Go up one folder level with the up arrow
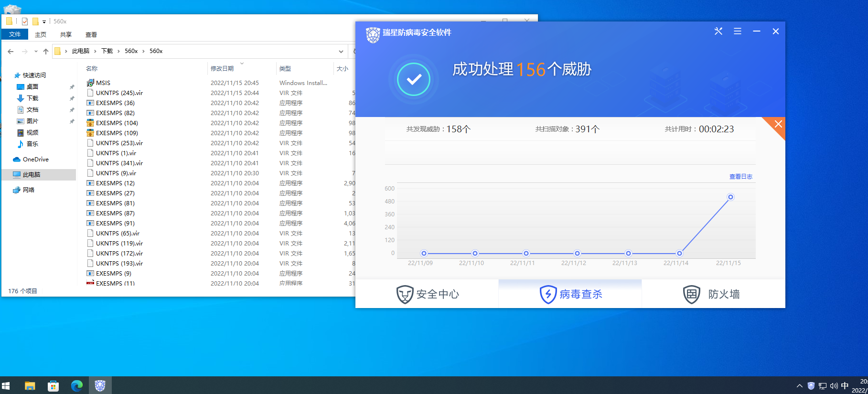Image resolution: width=868 pixels, height=394 pixels. click(46, 52)
